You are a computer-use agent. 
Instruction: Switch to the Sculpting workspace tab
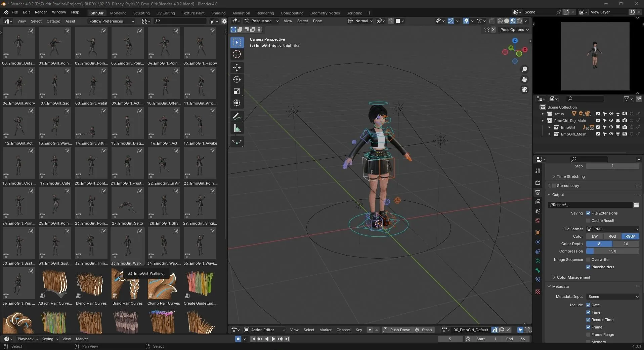(x=141, y=13)
